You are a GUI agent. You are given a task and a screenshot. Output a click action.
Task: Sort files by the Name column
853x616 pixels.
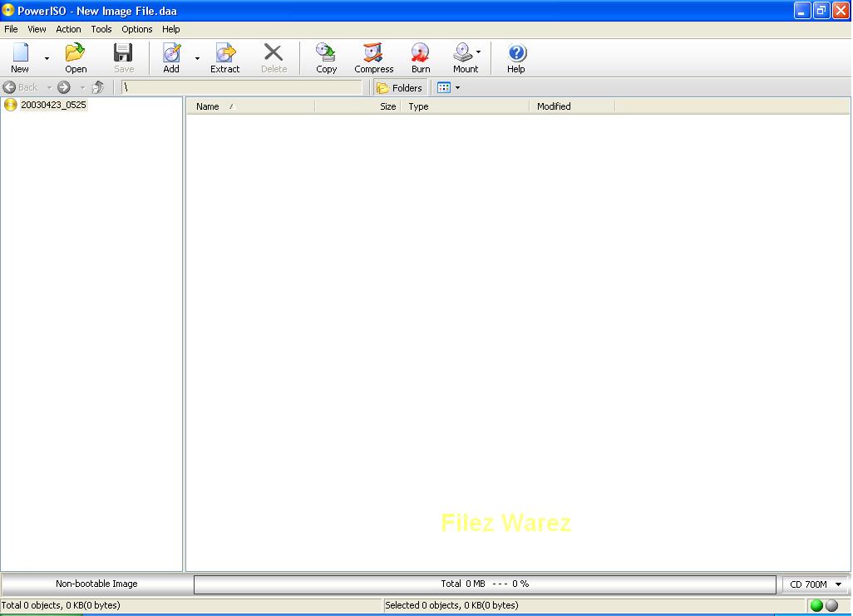pos(208,106)
